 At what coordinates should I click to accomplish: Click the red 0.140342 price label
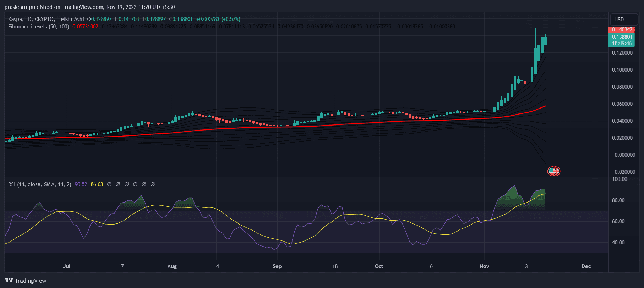622,29
